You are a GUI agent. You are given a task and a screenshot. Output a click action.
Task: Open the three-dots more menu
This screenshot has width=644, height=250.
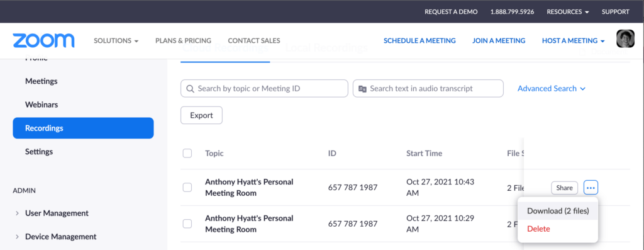[x=591, y=188]
